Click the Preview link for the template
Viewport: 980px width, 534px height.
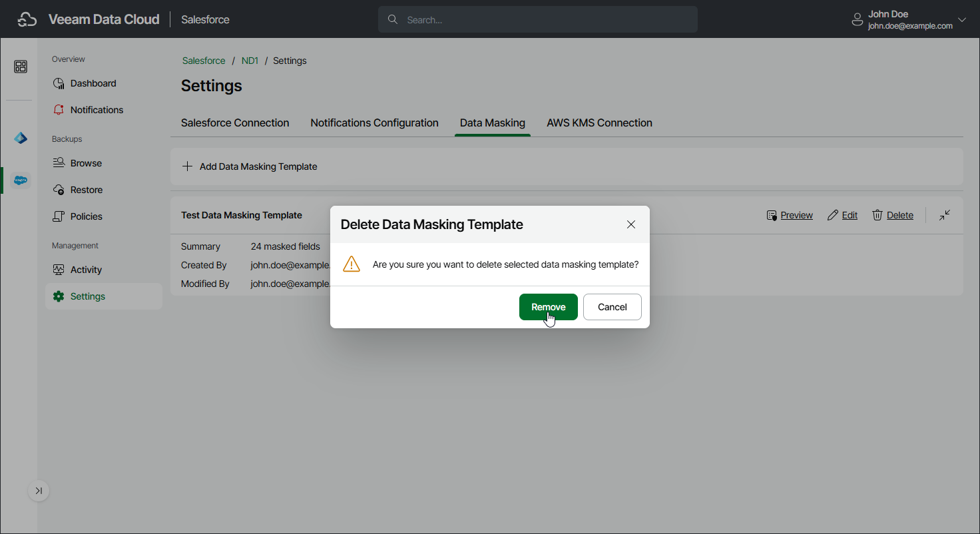pos(796,215)
